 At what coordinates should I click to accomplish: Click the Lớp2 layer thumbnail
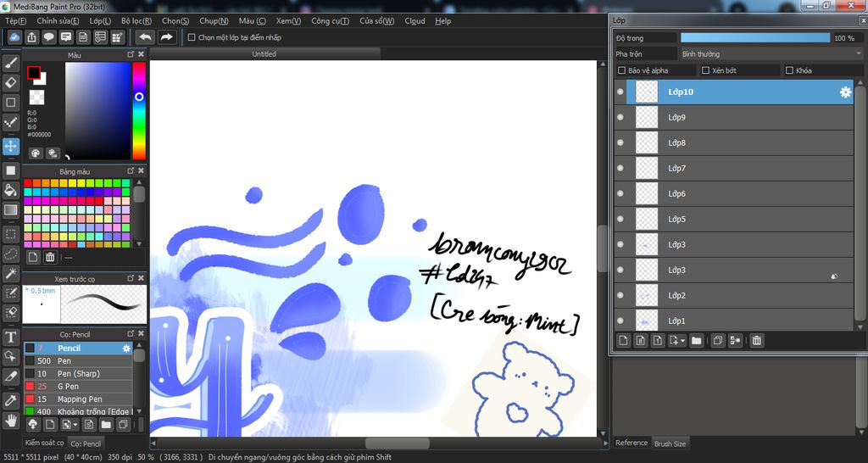[x=646, y=296]
